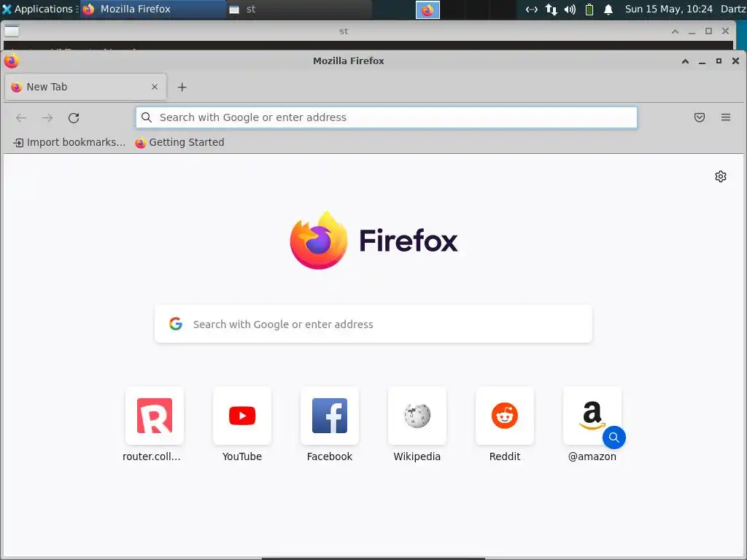Close the New Tab tab
The width and height of the screenshot is (747, 560).
pyautogui.click(x=155, y=87)
